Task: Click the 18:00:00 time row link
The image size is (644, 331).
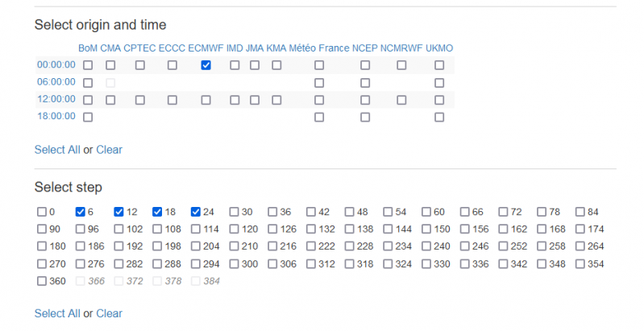Action: (56, 117)
